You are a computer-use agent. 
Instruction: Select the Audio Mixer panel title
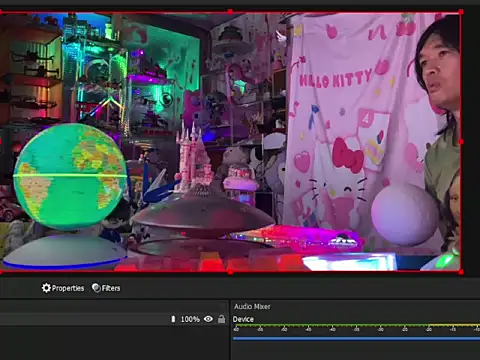pos(252,306)
